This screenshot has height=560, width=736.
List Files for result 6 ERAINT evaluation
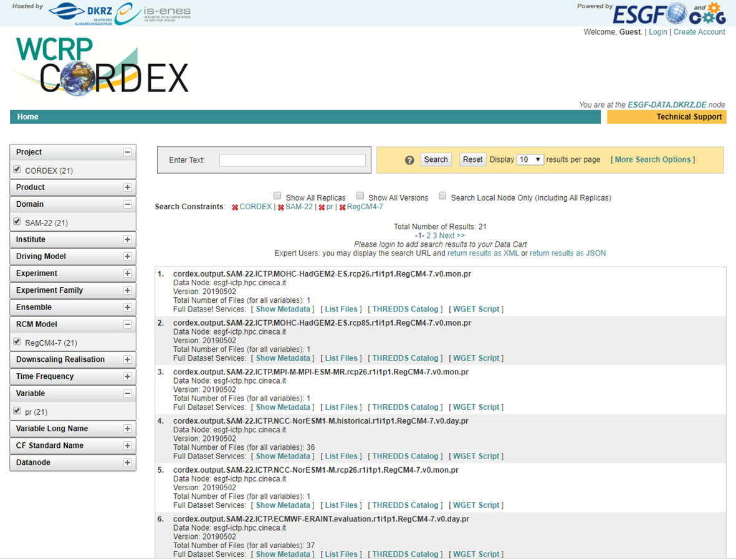342,554
